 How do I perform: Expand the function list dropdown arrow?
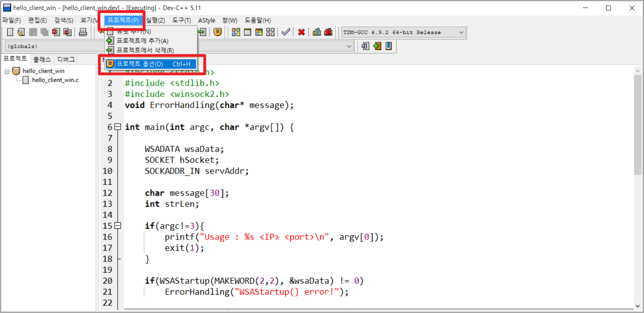click(x=349, y=46)
